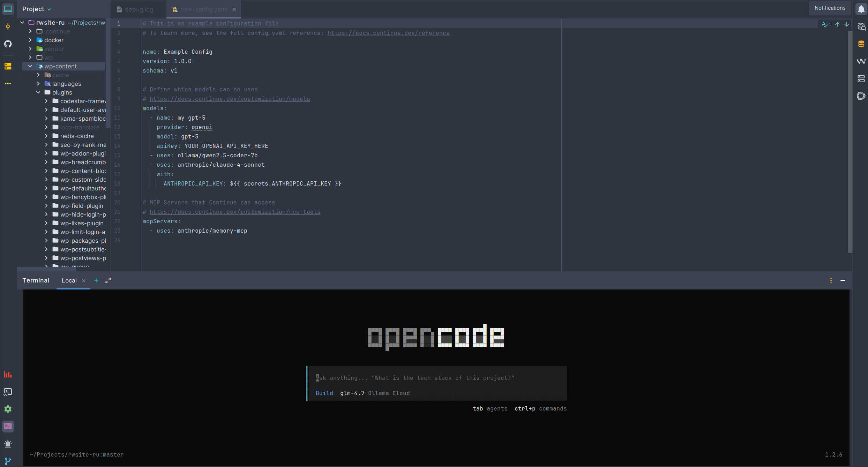
Task: Hide the terminal panel
Action: click(843, 280)
